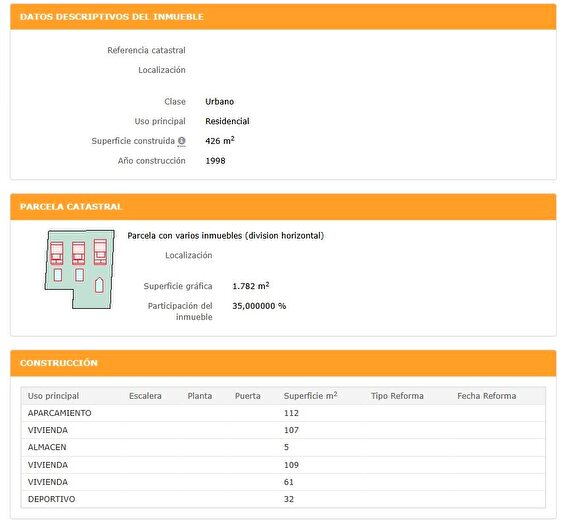Select the '5' surface cell for ALMACEN
This screenshot has width=564, height=525.
click(x=286, y=447)
